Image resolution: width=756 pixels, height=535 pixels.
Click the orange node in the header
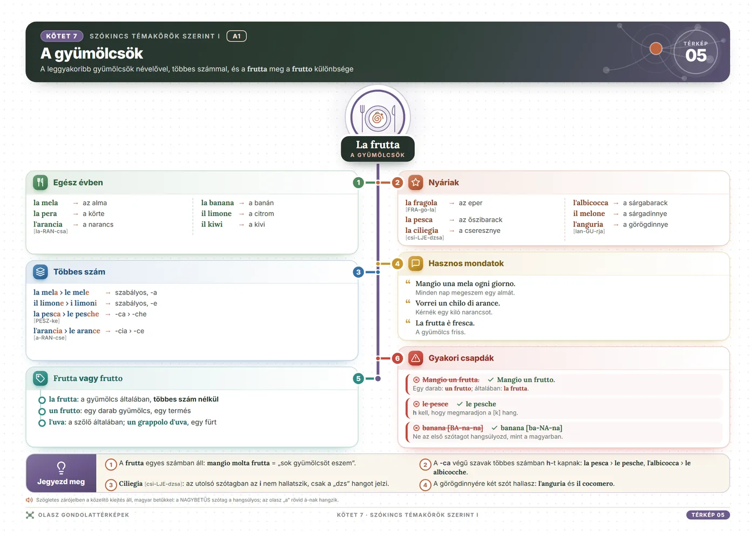656,49
